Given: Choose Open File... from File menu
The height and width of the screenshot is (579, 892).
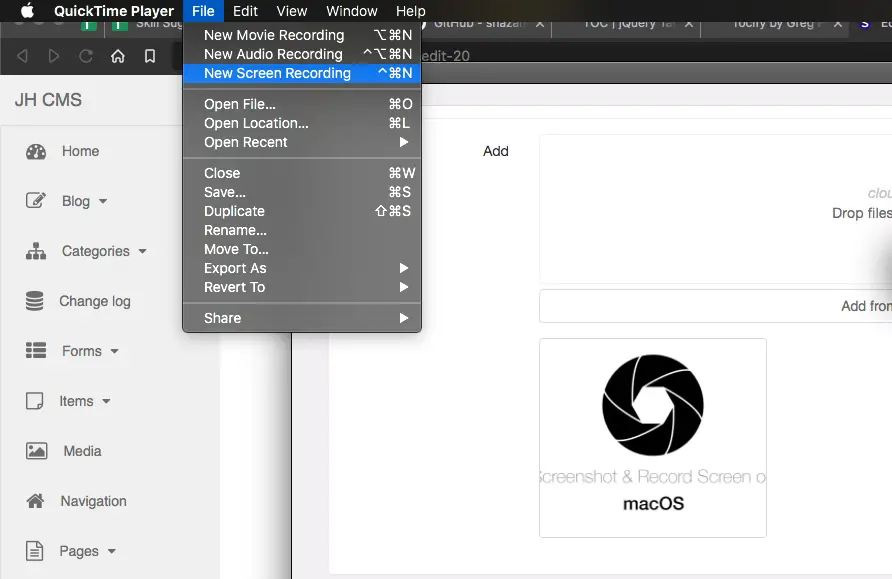Looking at the screenshot, I should [x=302, y=104].
